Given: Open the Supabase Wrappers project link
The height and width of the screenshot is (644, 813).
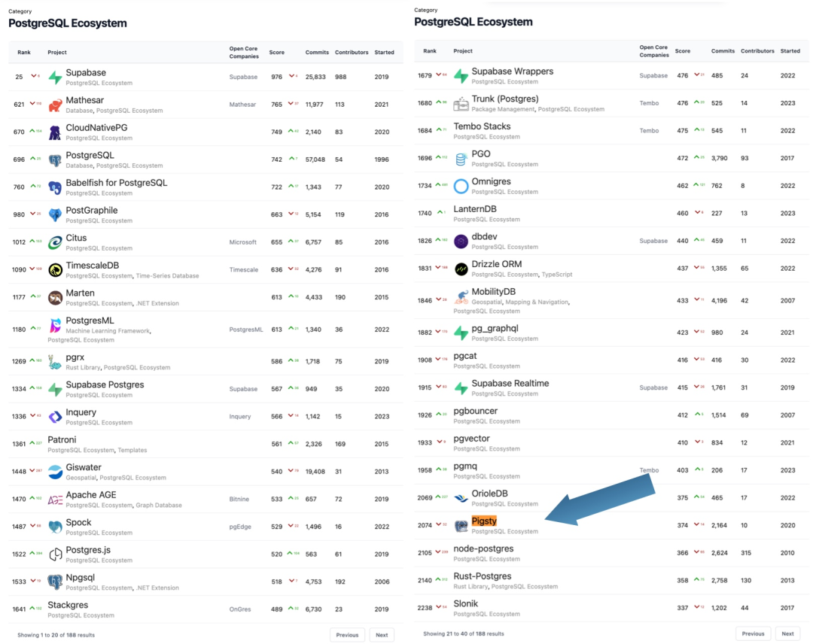Looking at the screenshot, I should 513,71.
